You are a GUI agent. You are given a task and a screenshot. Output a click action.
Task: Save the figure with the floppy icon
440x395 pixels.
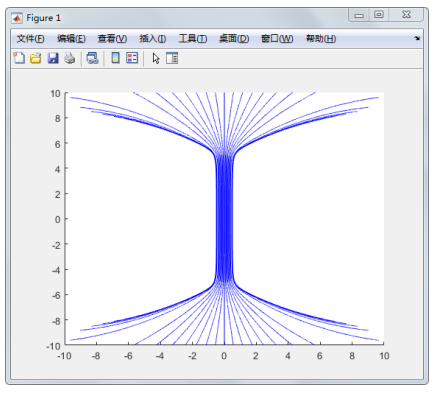point(53,58)
